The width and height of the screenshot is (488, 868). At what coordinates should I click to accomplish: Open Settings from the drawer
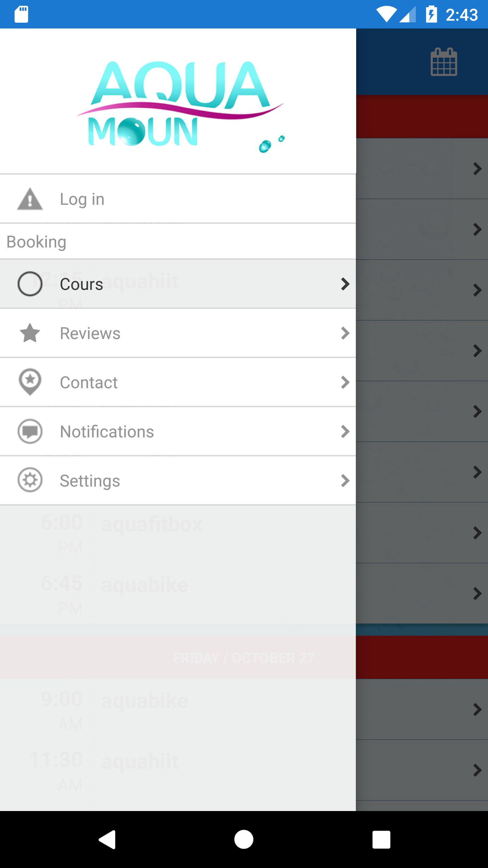point(178,480)
